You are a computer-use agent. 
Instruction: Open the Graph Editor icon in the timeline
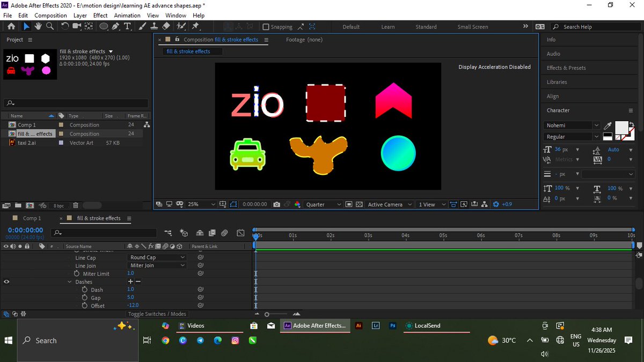click(x=240, y=232)
